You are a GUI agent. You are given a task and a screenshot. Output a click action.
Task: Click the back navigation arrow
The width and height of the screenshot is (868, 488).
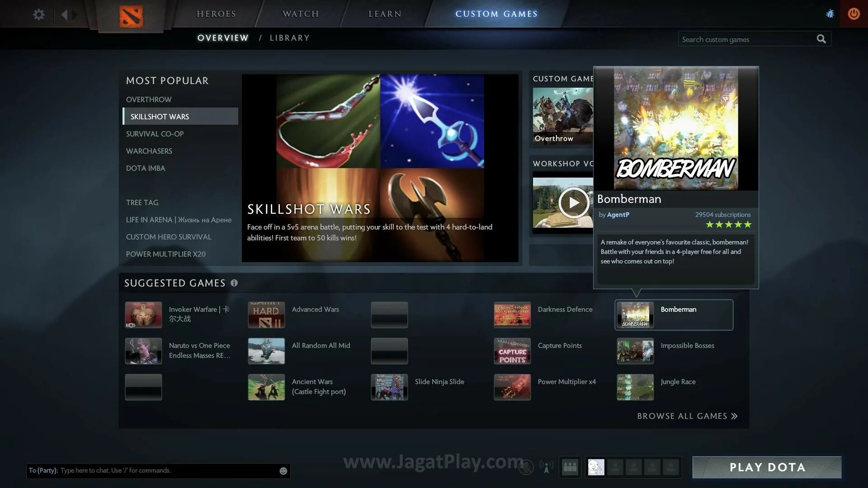coord(64,14)
